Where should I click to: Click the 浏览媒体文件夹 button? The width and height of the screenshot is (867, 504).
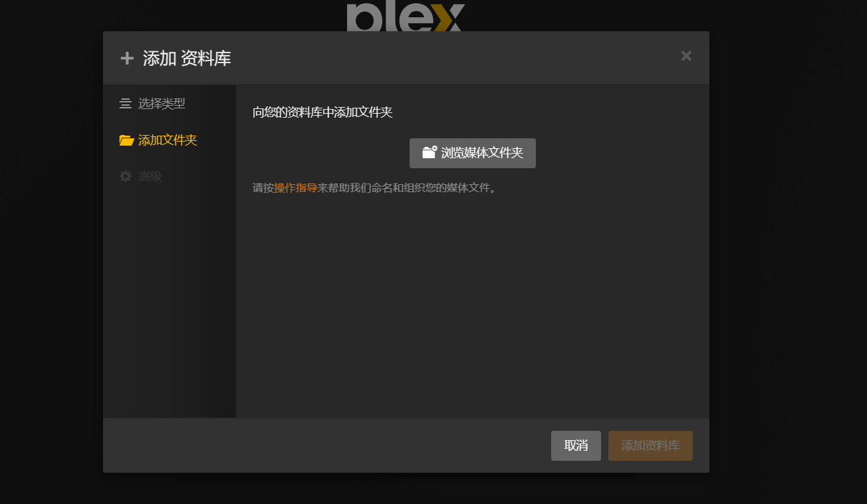[x=473, y=153]
